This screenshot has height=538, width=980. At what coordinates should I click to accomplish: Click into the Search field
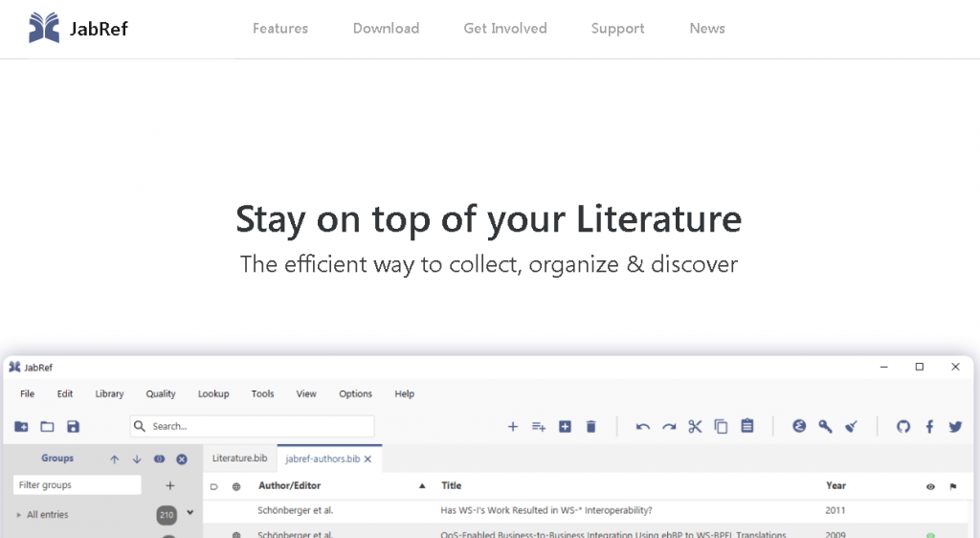pos(253,426)
